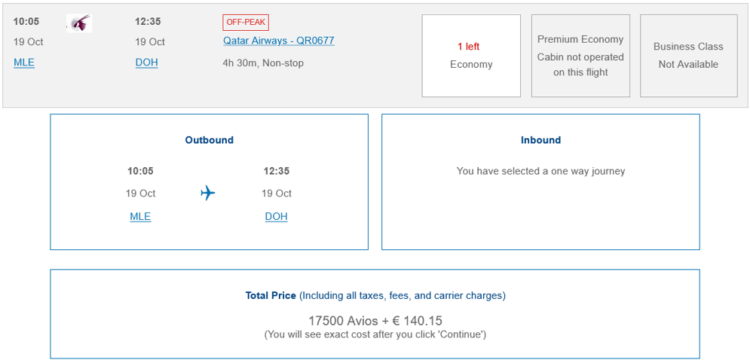
Task: Open the Qatar Airways - QR0677 flight link
Action: [x=279, y=41]
